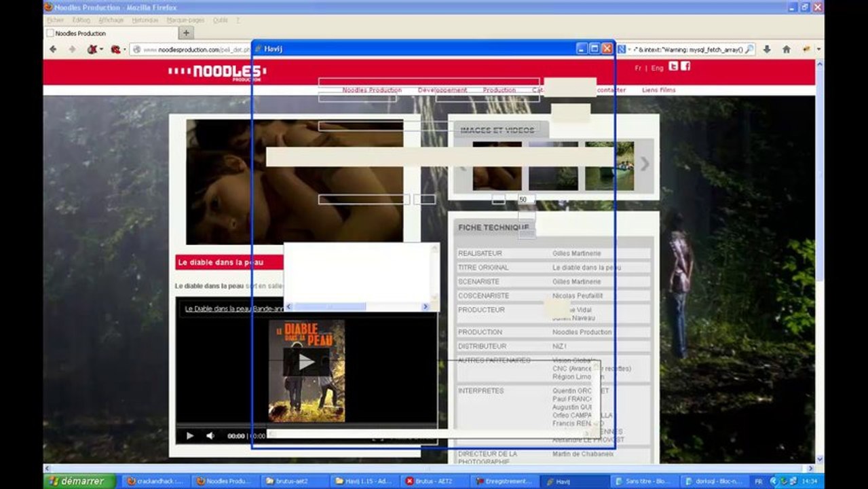
Task: Open the Facebook icon on Noodles header
Action: coord(685,67)
